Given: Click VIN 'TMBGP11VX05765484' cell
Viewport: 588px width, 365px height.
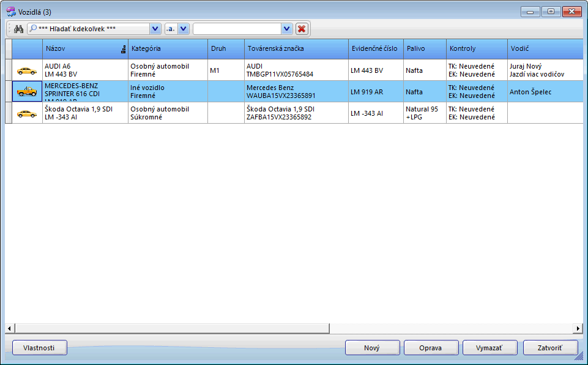Looking at the screenshot, I should (296, 70).
